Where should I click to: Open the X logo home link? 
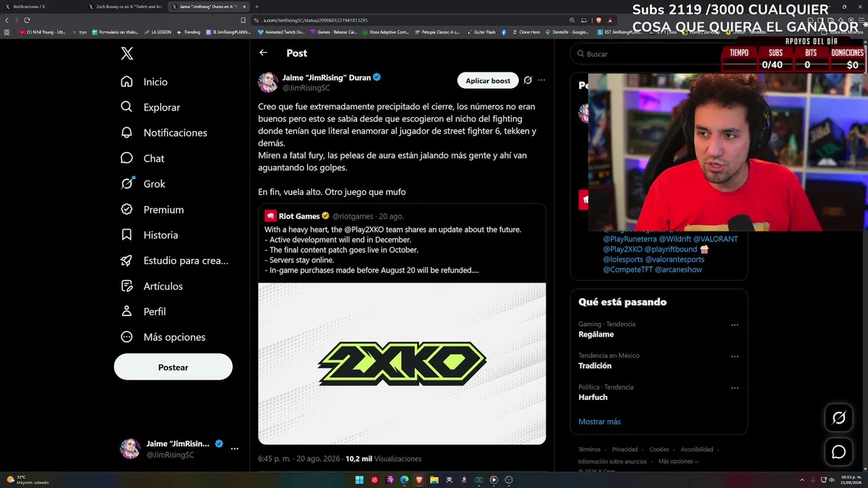127,54
